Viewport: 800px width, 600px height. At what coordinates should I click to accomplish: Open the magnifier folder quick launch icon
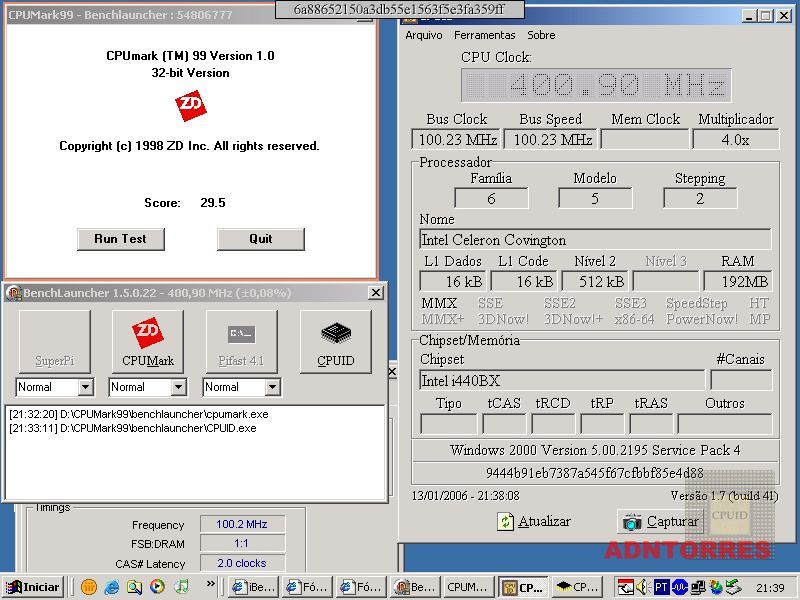pos(134,587)
